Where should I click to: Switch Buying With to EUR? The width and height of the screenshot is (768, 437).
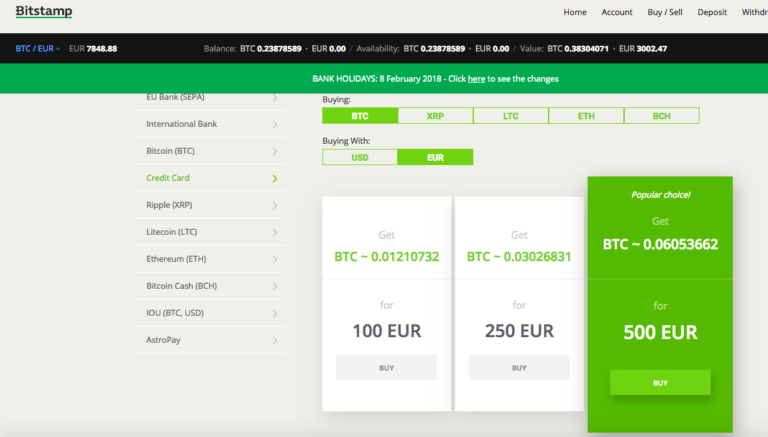[x=435, y=157]
